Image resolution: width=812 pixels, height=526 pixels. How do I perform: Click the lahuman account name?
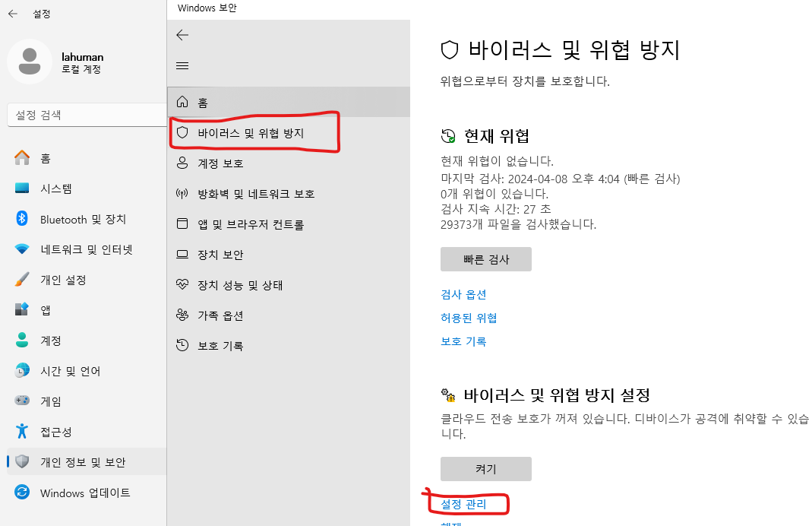point(82,57)
